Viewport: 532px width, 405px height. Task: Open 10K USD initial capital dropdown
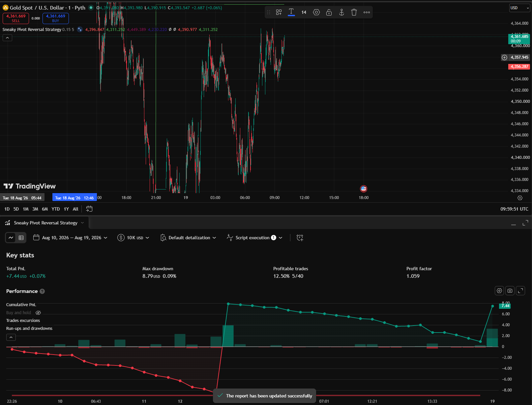pyautogui.click(x=133, y=238)
